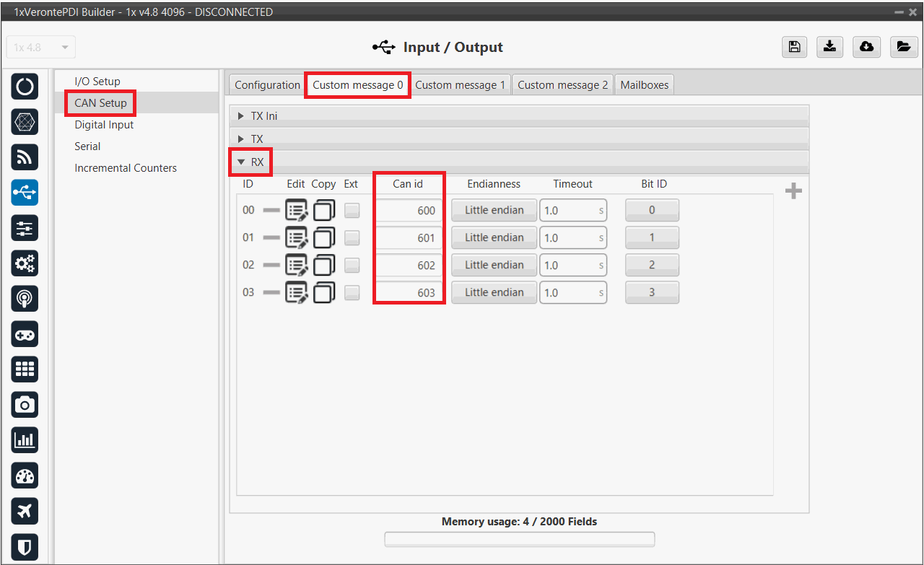The image size is (924, 565).
Task: Select Digital Input in the side list
Action: coord(104,125)
